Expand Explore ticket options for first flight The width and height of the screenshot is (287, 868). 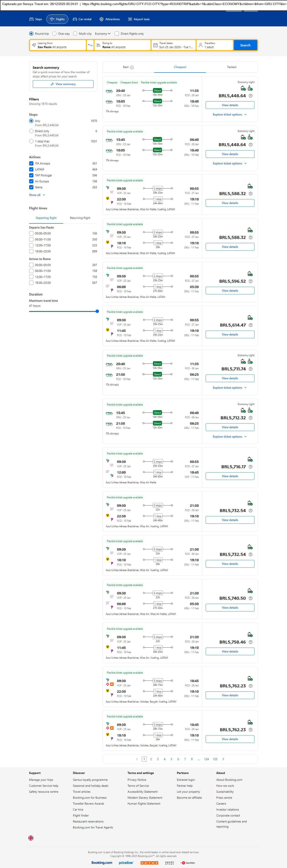[230, 115]
